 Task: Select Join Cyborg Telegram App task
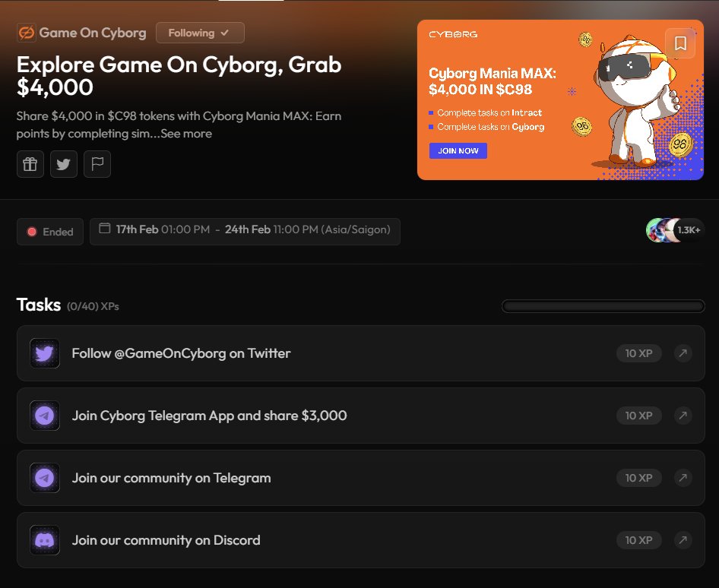pos(360,416)
